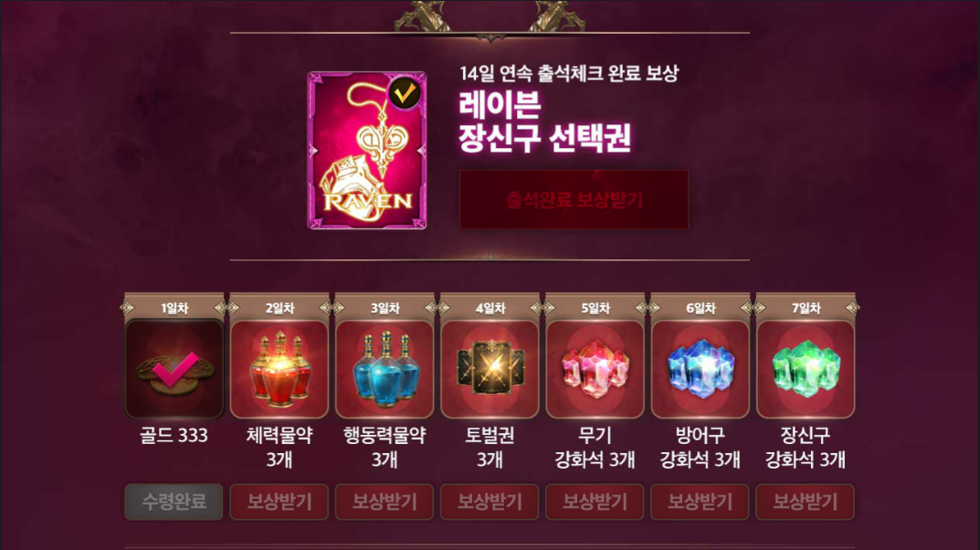Select the green accessory enhancement stone icon
The width and height of the screenshot is (980, 550).
(806, 369)
